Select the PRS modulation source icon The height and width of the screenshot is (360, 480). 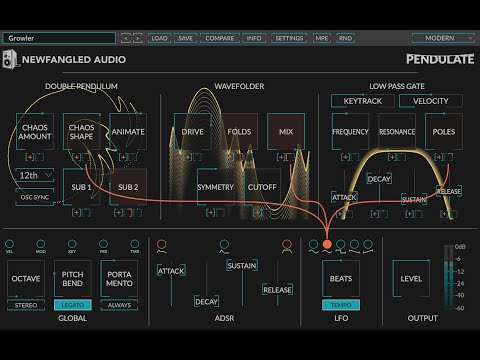(x=103, y=244)
